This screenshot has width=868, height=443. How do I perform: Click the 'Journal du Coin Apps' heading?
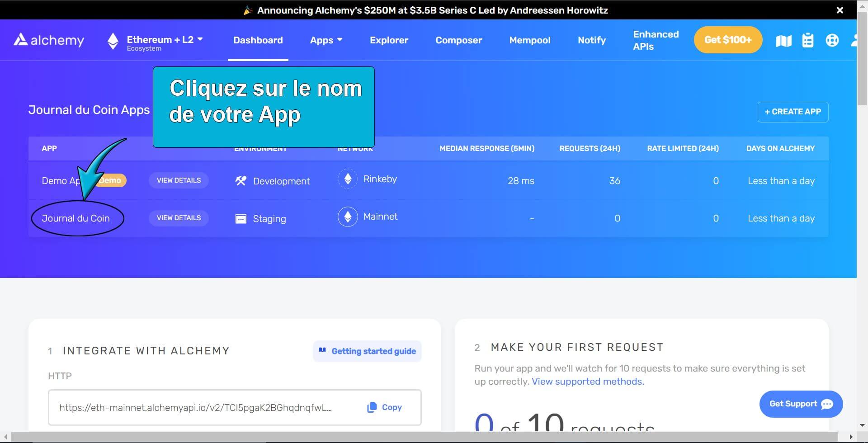point(89,110)
